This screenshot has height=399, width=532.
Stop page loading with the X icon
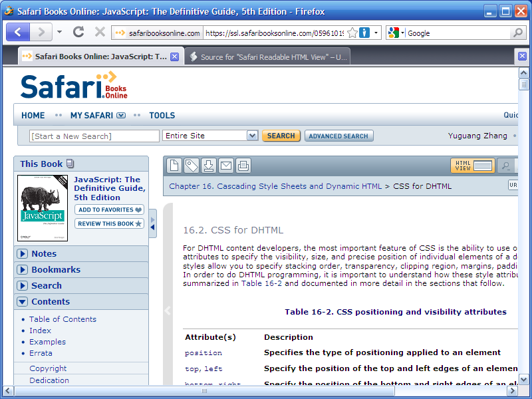100,32
